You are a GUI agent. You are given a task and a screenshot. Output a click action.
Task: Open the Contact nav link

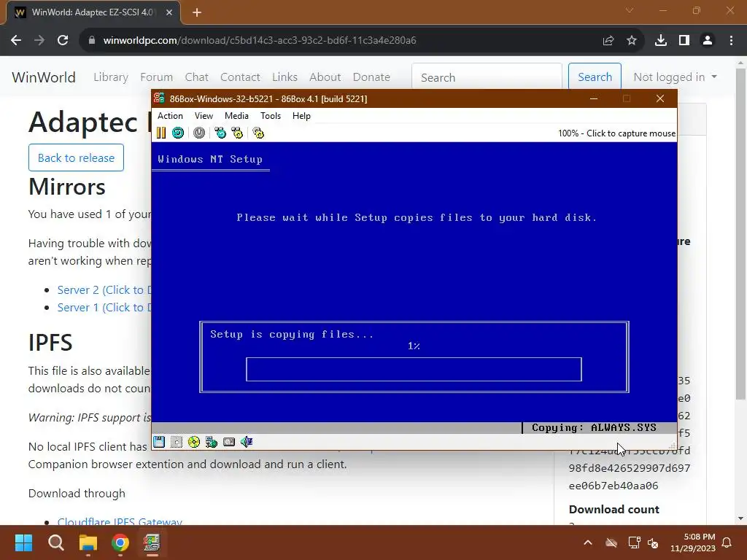(240, 77)
